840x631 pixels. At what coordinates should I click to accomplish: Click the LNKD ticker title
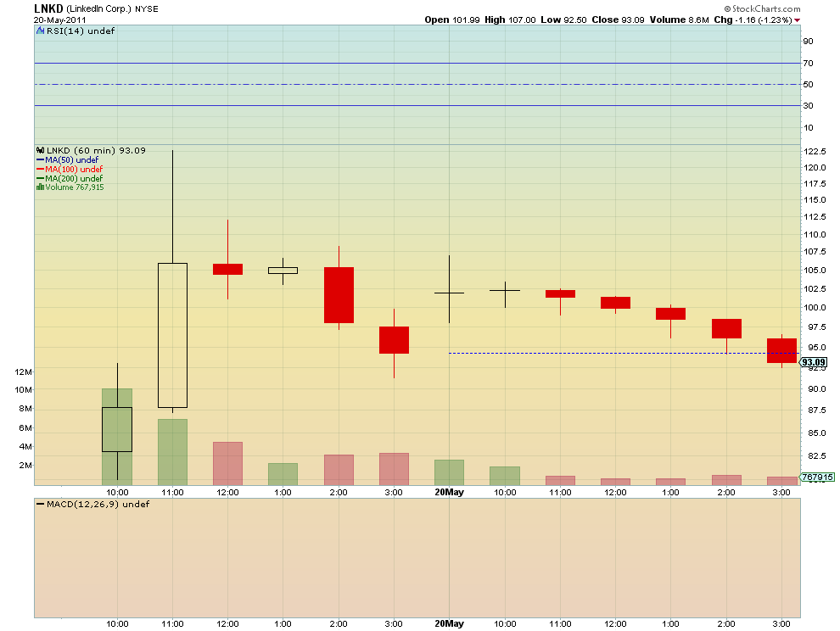click(48, 8)
